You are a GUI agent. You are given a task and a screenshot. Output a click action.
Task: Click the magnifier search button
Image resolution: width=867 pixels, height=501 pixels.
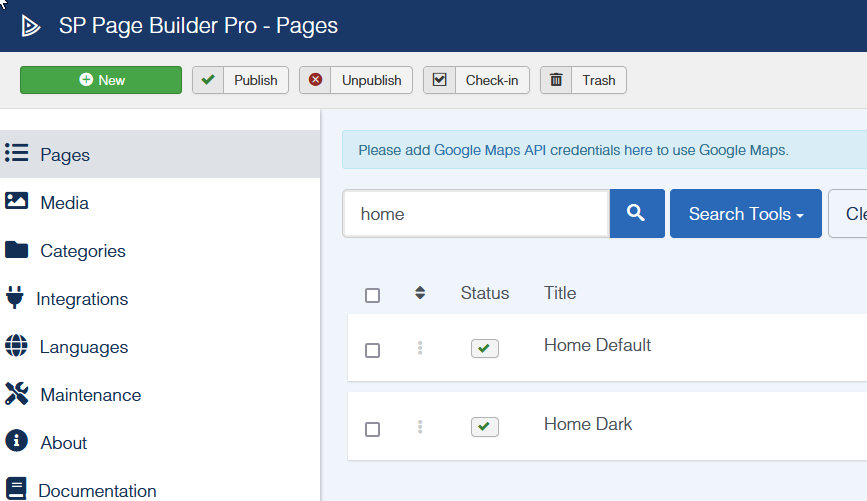coord(636,213)
